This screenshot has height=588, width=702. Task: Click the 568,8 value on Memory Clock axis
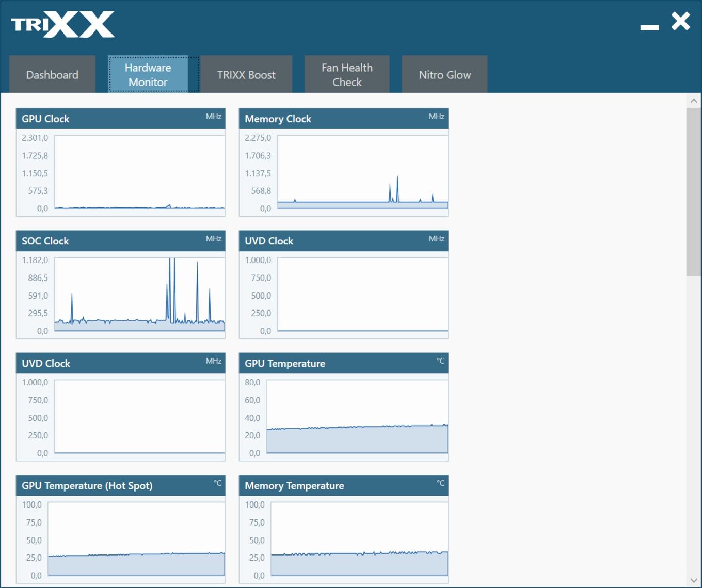pyautogui.click(x=261, y=191)
